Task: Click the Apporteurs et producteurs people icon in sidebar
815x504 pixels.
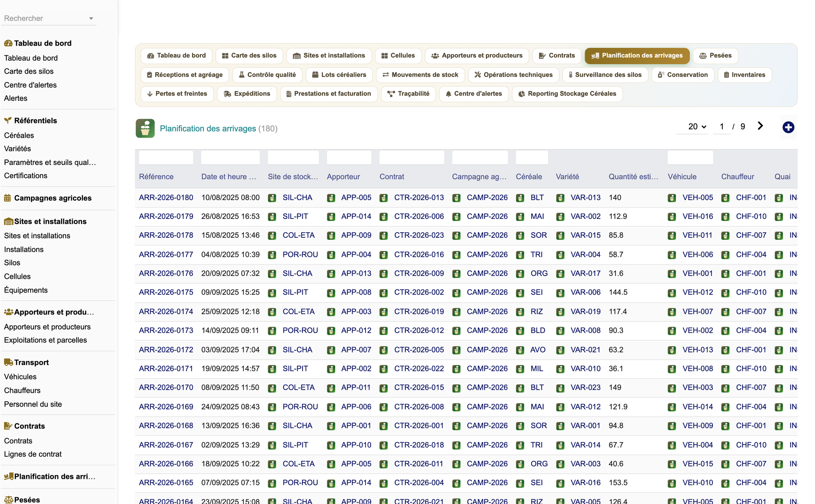Action: [x=8, y=312]
